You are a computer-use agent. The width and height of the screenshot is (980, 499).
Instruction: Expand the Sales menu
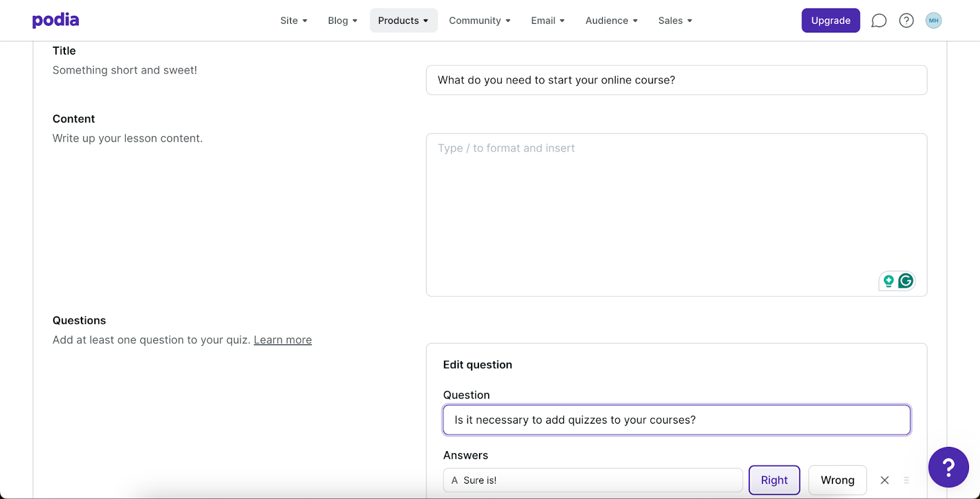675,21
